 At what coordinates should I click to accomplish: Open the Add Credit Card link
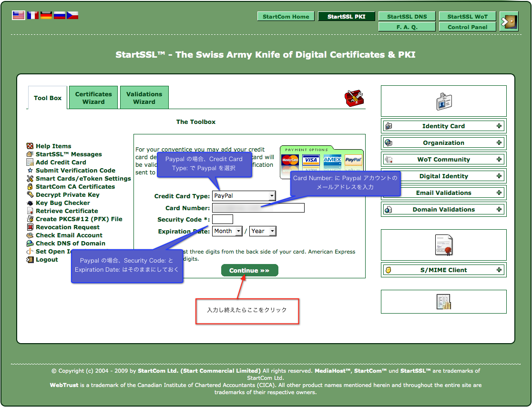pyautogui.click(x=61, y=163)
